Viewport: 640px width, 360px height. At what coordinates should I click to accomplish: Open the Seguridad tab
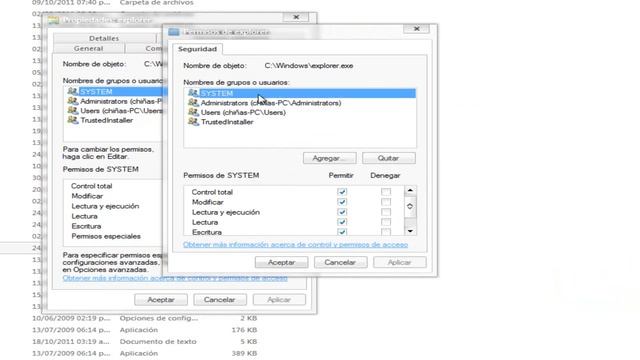(197, 49)
